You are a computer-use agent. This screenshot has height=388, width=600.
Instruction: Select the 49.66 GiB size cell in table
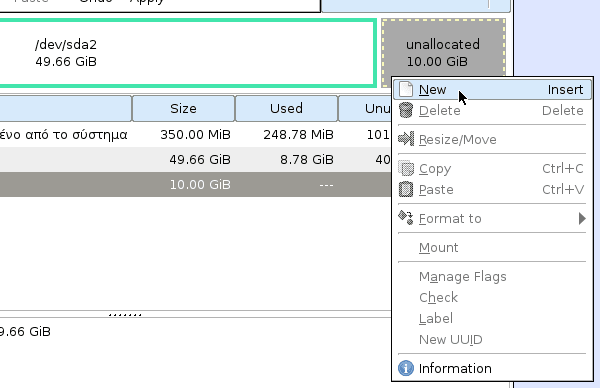coord(200,160)
